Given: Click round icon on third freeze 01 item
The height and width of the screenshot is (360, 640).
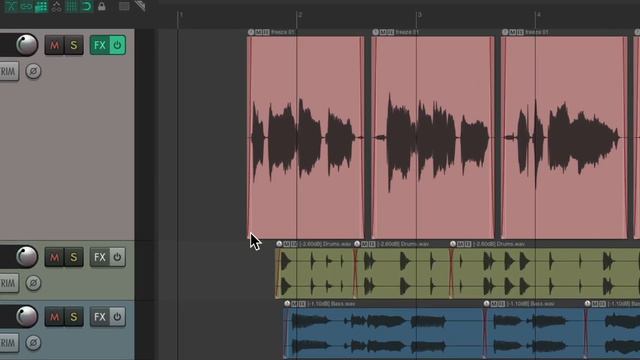Looking at the screenshot, I should [x=505, y=32].
